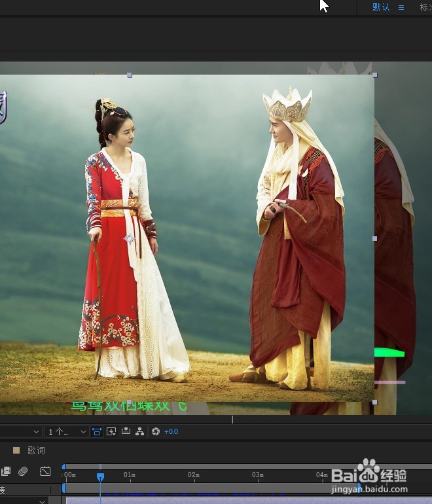Select the green shape in viewer
Screen dimensions: 432x504
point(389,353)
